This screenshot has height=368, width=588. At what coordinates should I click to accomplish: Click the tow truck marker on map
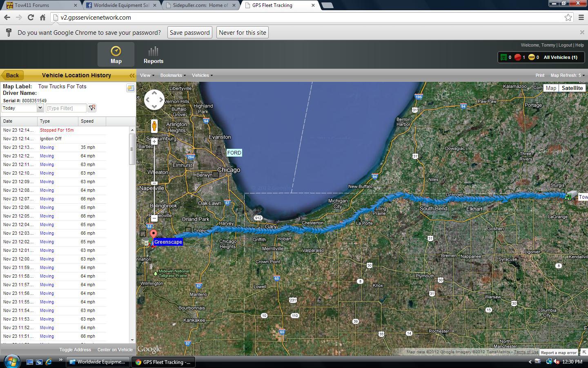point(570,196)
